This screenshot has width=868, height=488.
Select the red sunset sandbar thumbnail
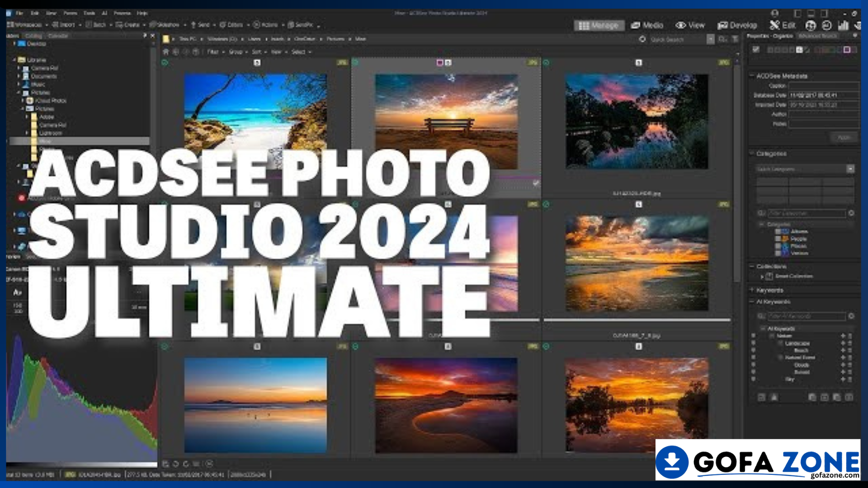point(446,405)
